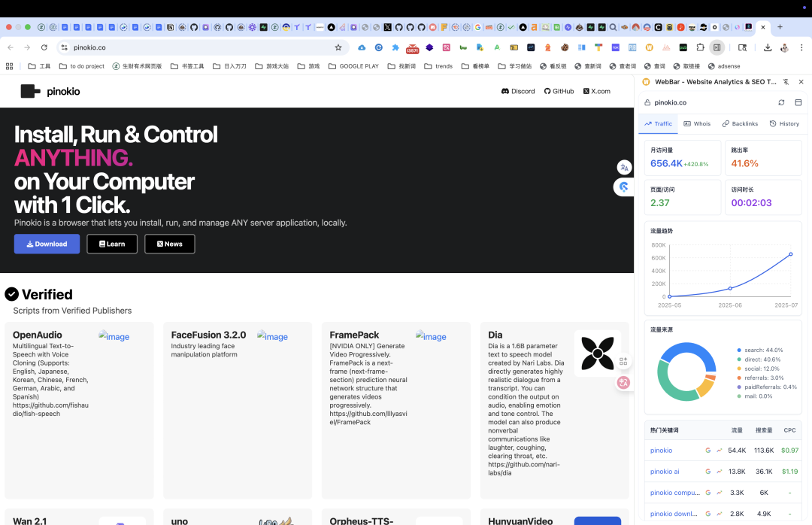This screenshot has height=525, width=812.
Task: Open the Dia flower thumbnail image
Action: 598,354
